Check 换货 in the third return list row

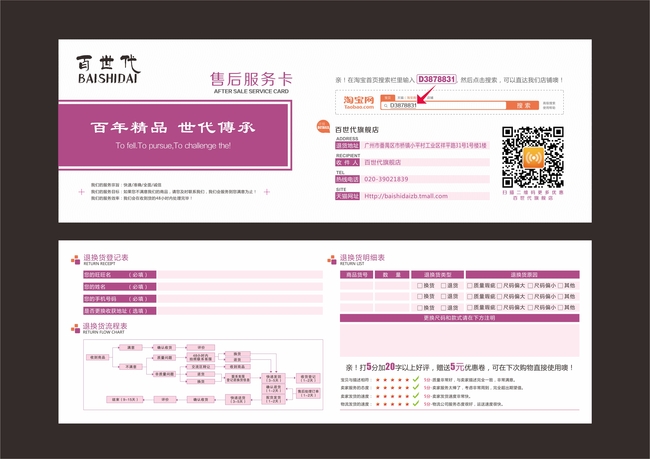420,308
